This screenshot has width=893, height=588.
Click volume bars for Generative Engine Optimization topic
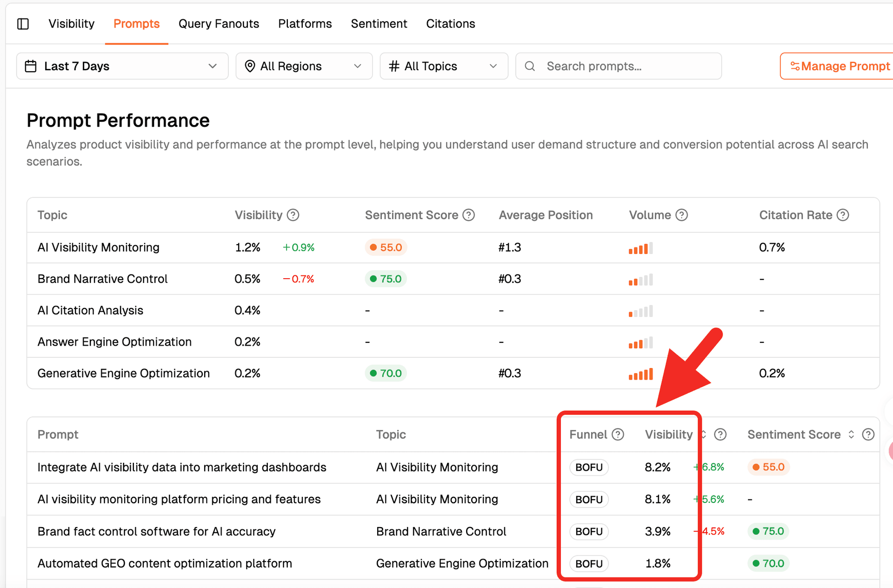[640, 374]
